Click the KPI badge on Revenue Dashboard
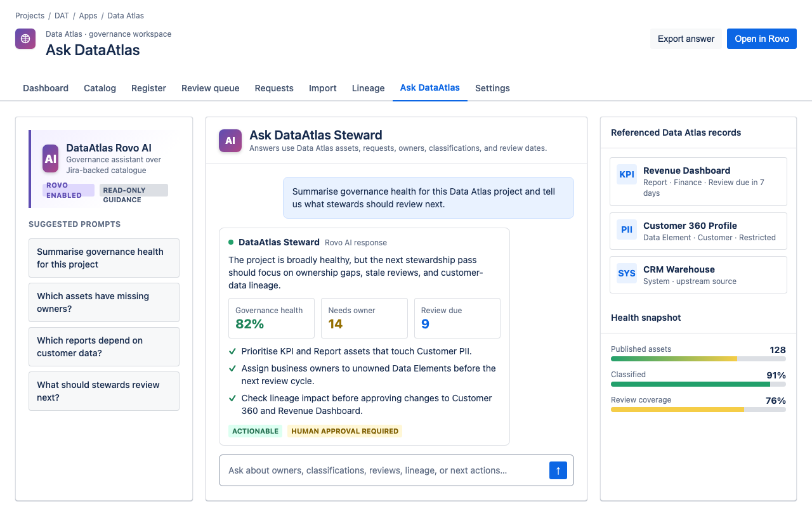 627,174
